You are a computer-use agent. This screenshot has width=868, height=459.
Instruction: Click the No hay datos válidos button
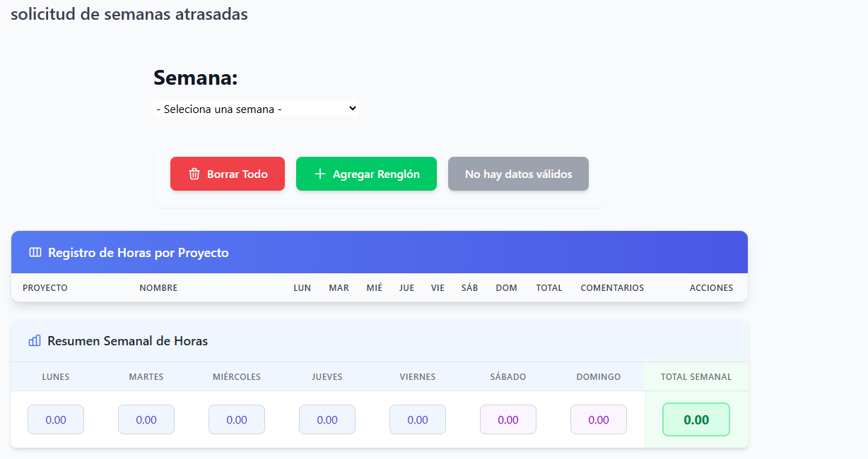pos(518,174)
